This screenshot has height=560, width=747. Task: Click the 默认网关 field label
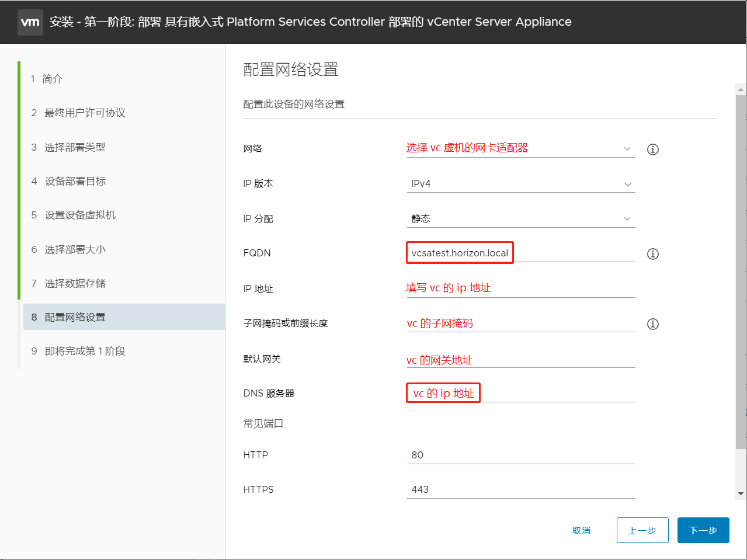coord(262,359)
